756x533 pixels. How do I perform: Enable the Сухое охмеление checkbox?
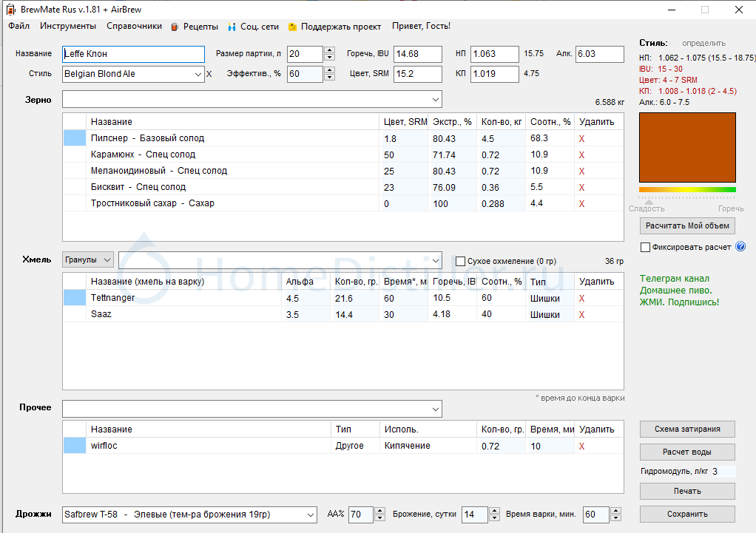coord(460,261)
